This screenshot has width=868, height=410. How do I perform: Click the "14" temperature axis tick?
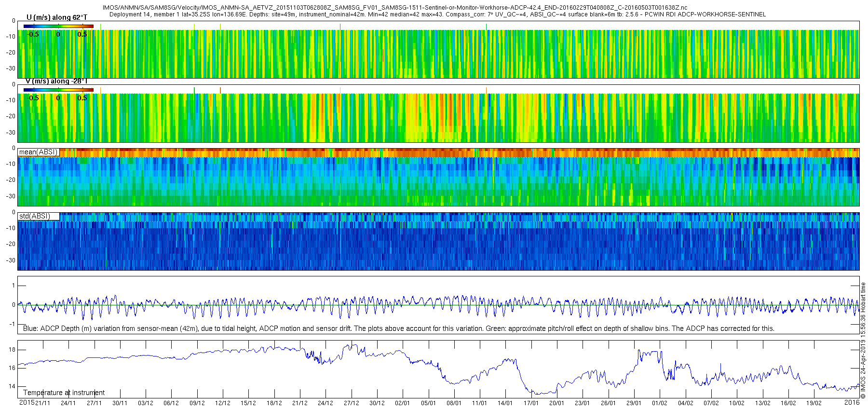[12, 386]
